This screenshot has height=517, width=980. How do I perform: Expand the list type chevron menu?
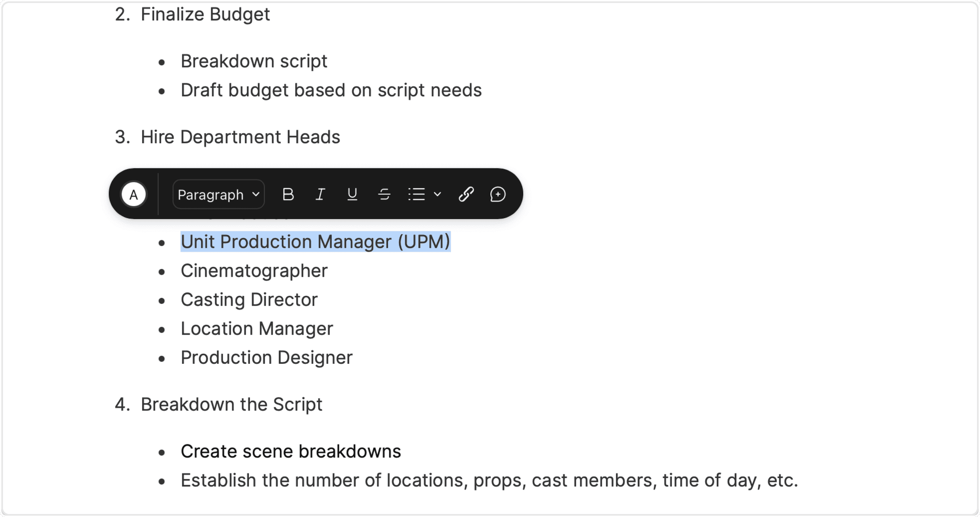(437, 194)
